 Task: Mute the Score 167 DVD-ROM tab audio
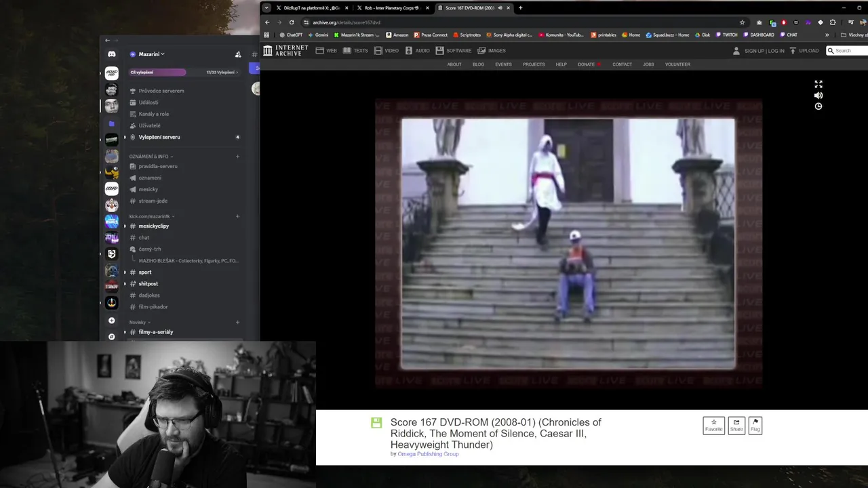[x=500, y=8]
